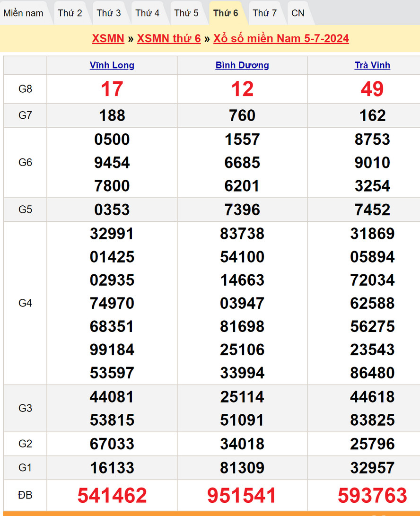Open the Miền nam tab

click(23, 13)
